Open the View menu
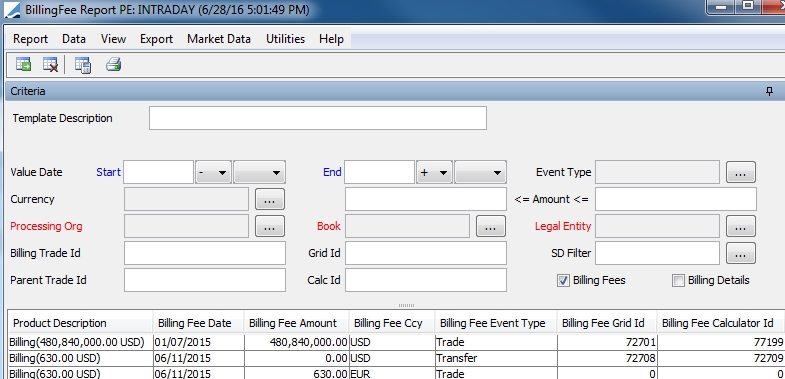The height and width of the screenshot is (379, 785). tap(113, 39)
